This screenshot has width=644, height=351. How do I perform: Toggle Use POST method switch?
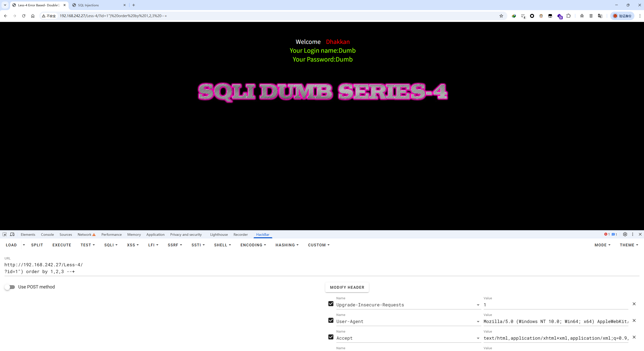pos(10,287)
